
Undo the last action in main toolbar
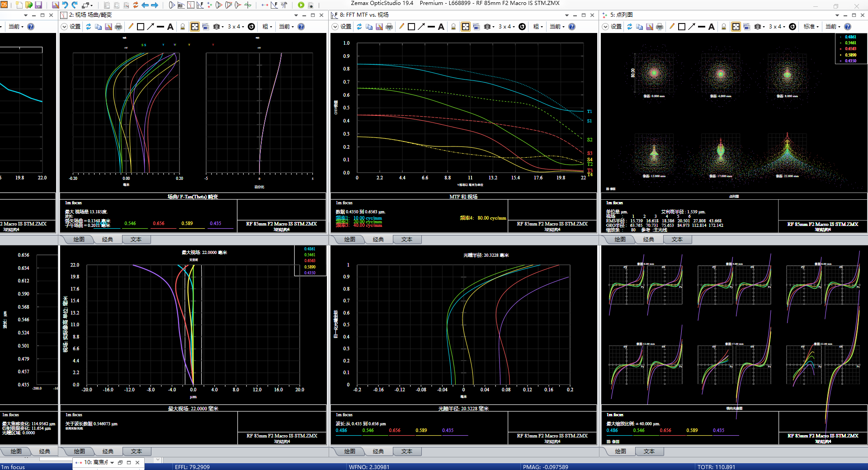(x=65, y=5)
